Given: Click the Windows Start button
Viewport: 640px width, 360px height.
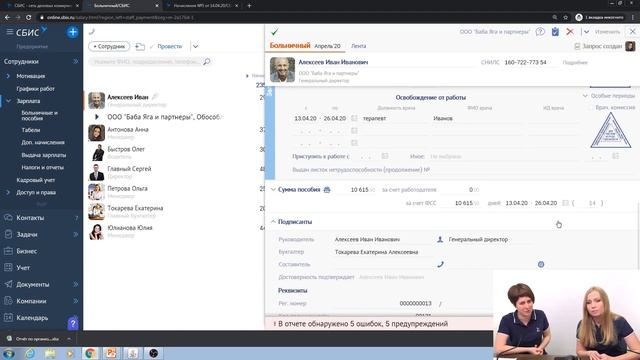Looking at the screenshot, I should [9, 353].
